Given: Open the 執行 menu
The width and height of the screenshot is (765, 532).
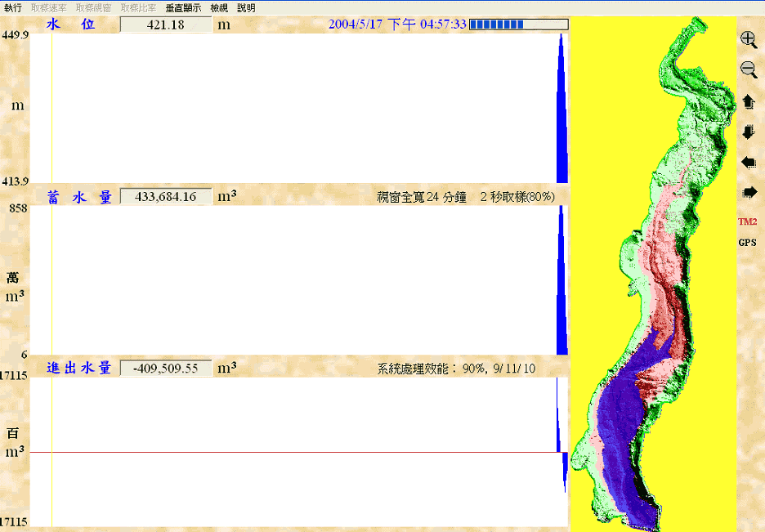Looking at the screenshot, I should coord(13,7).
